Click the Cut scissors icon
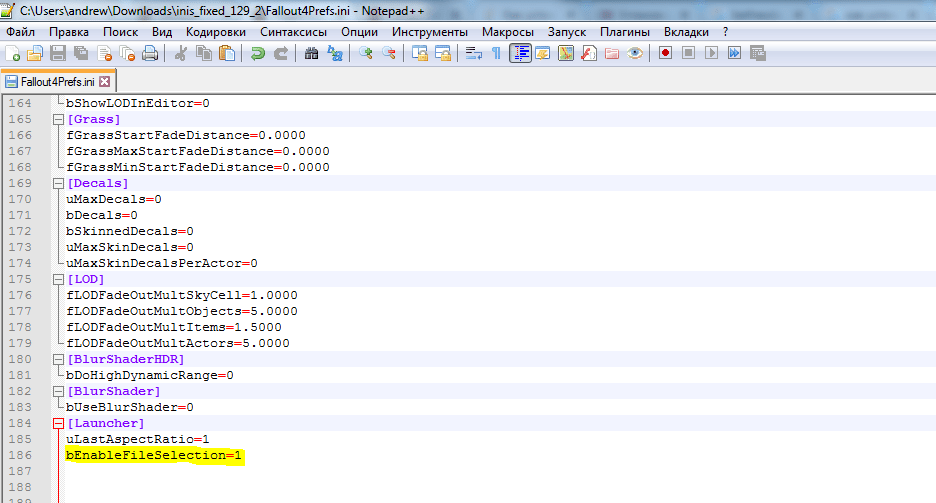Viewport: 936px width, 503px height. [180, 54]
